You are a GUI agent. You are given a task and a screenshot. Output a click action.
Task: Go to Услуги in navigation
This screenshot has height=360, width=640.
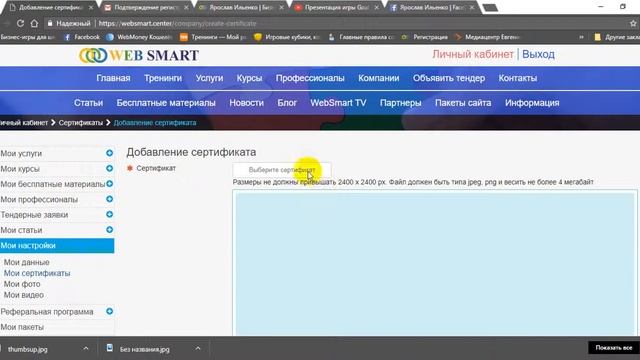point(209,78)
